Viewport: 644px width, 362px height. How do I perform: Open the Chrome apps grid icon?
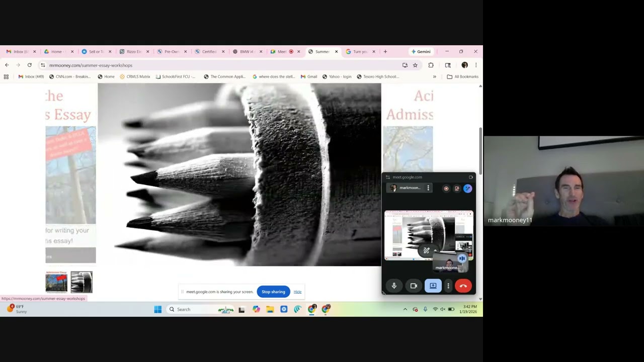pos(6,76)
